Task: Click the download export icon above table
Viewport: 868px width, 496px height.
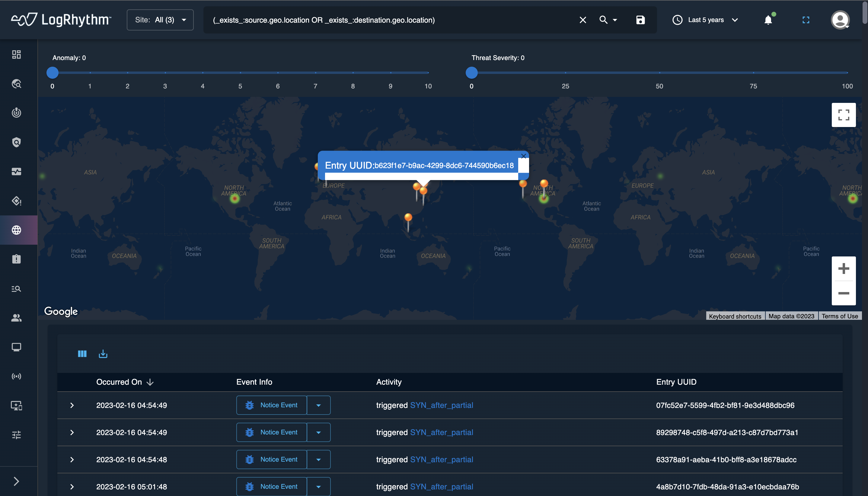Action: pos(103,354)
